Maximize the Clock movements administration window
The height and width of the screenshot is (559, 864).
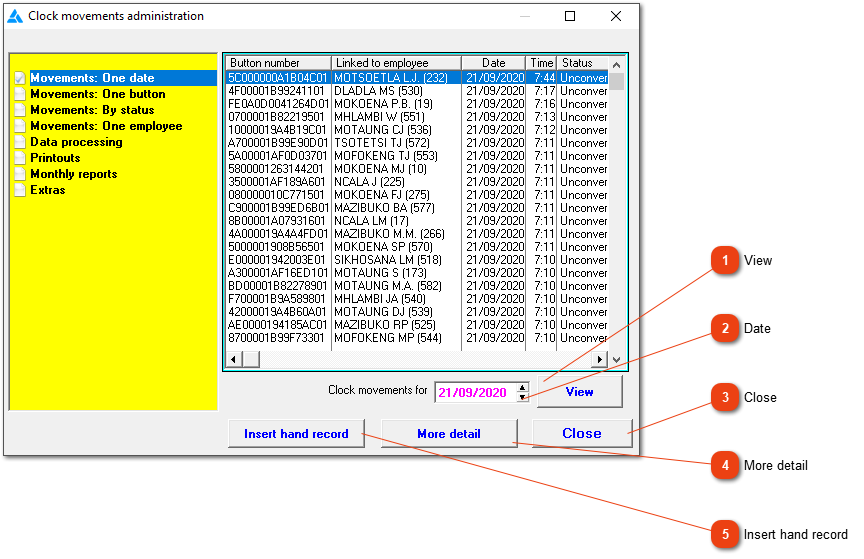tap(570, 16)
